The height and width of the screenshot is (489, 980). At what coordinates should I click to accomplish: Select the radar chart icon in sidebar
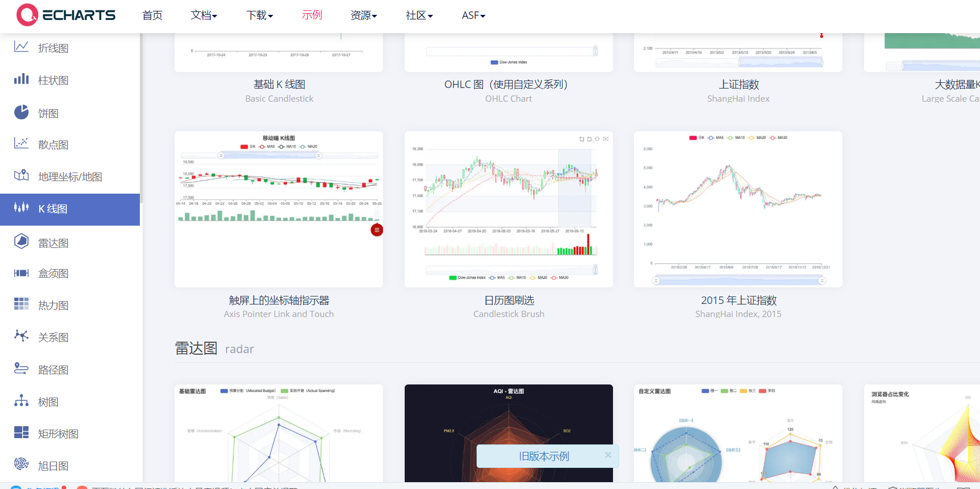point(21,241)
